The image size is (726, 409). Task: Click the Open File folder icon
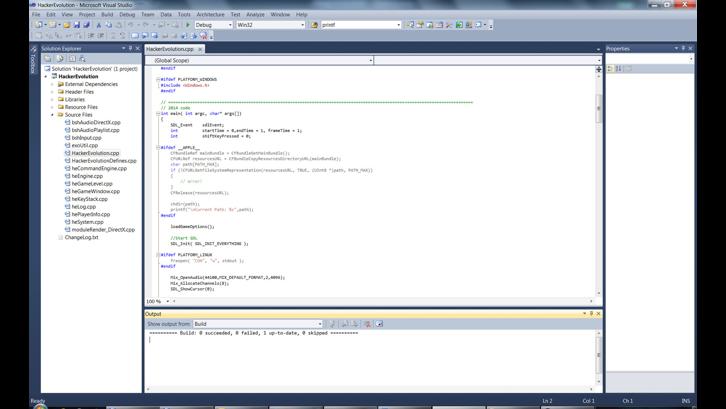[x=67, y=25]
